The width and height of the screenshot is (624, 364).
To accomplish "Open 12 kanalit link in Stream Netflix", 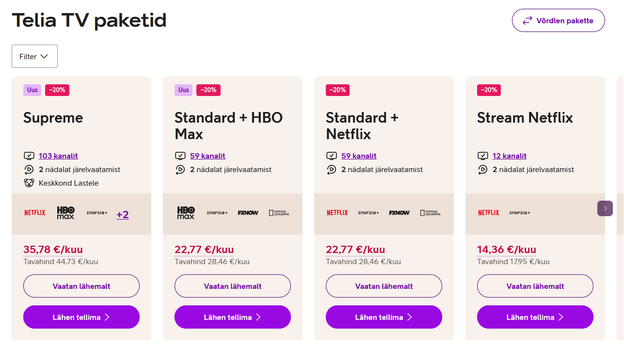I will 509,156.
